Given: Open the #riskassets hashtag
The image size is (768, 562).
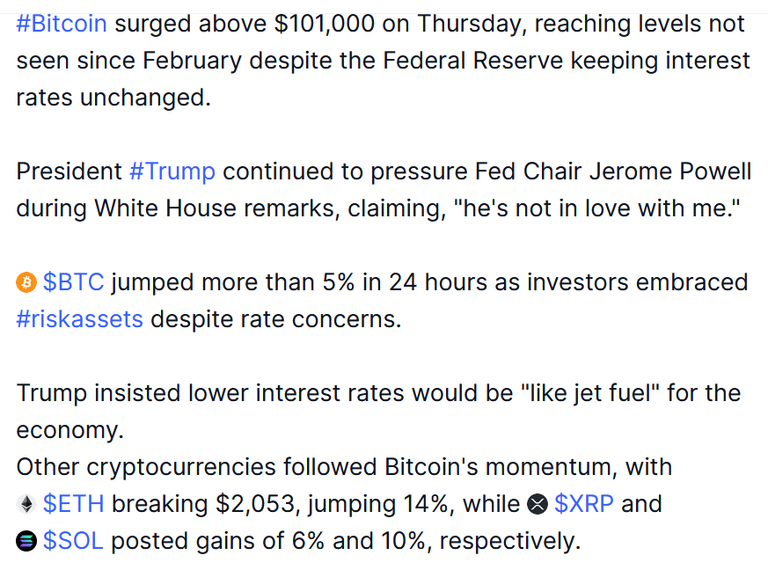Looking at the screenshot, I should coord(79,319).
